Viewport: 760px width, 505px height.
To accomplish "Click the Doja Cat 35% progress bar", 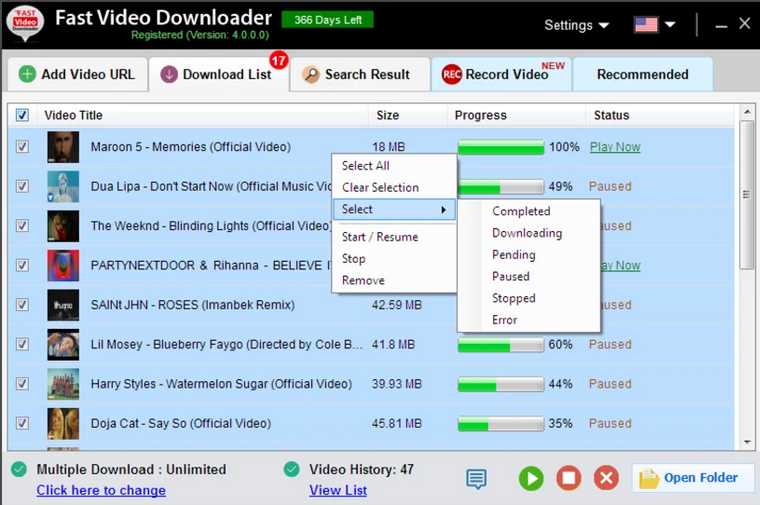I will tap(501, 424).
